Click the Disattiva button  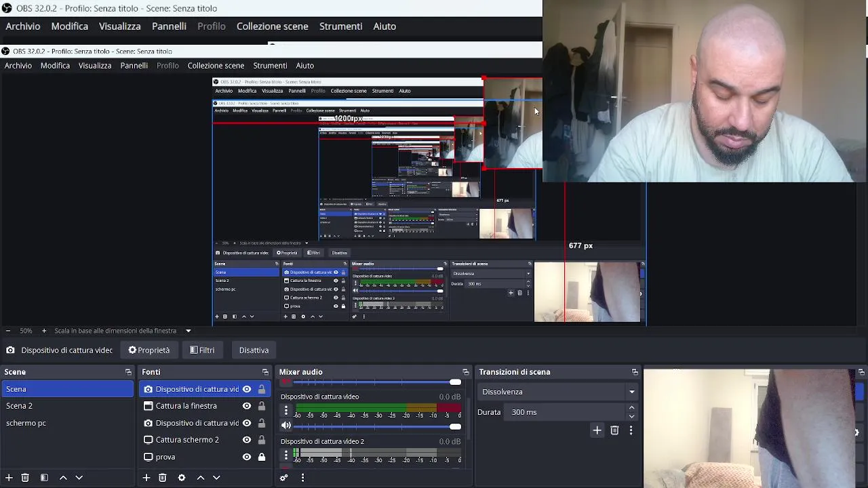(254, 350)
